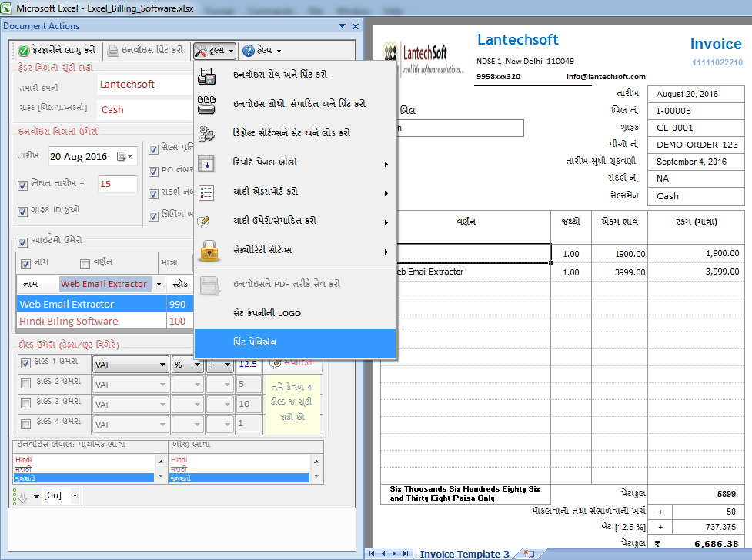Click the report panel icon
Viewport: 752px width, 560px height.
click(207, 164)
